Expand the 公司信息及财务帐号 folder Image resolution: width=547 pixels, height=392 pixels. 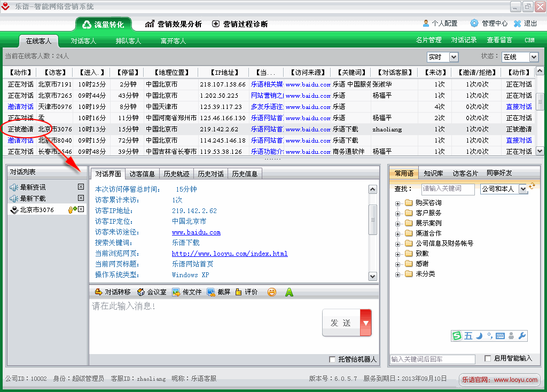point(397,244)
